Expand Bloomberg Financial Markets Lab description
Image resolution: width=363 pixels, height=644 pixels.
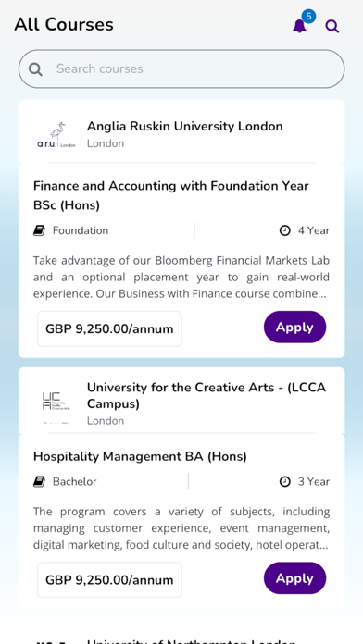coord(181,278)
